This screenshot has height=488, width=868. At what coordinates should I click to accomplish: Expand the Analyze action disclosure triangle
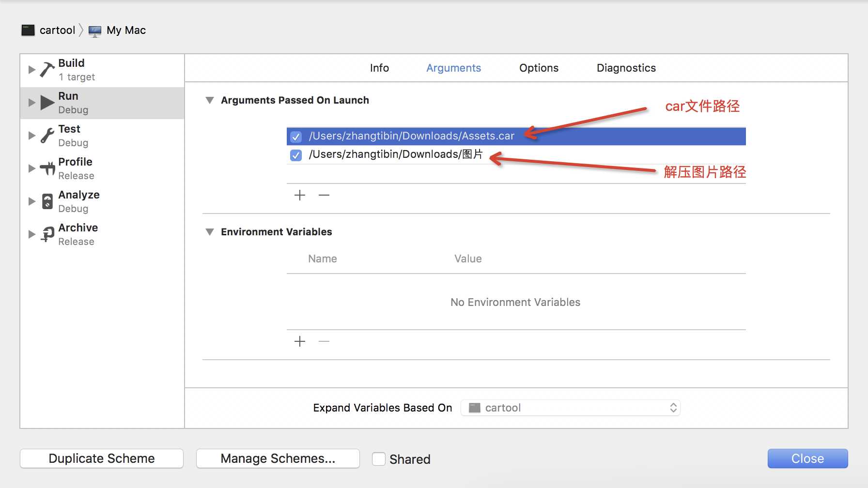[x=32, y=201]
